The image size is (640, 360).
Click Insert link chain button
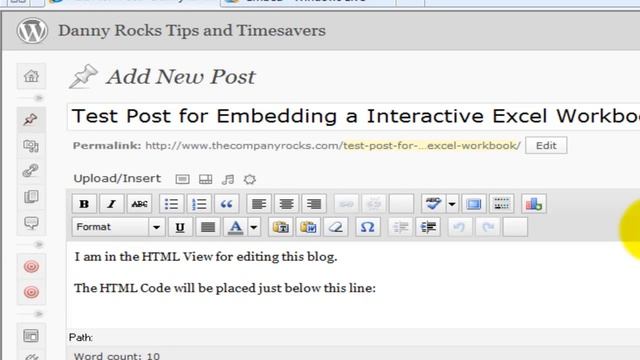(x=346, y=204)
